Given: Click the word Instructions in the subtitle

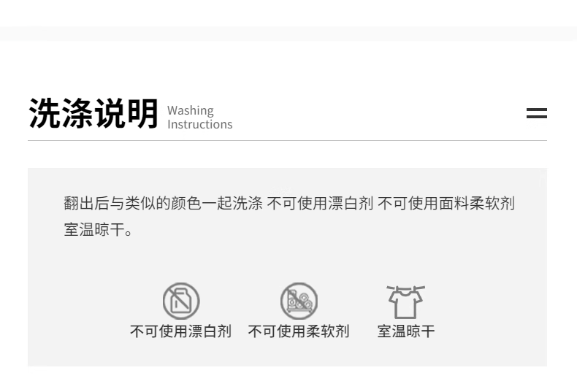Looking at the screenshot, I should pos(200,124).
